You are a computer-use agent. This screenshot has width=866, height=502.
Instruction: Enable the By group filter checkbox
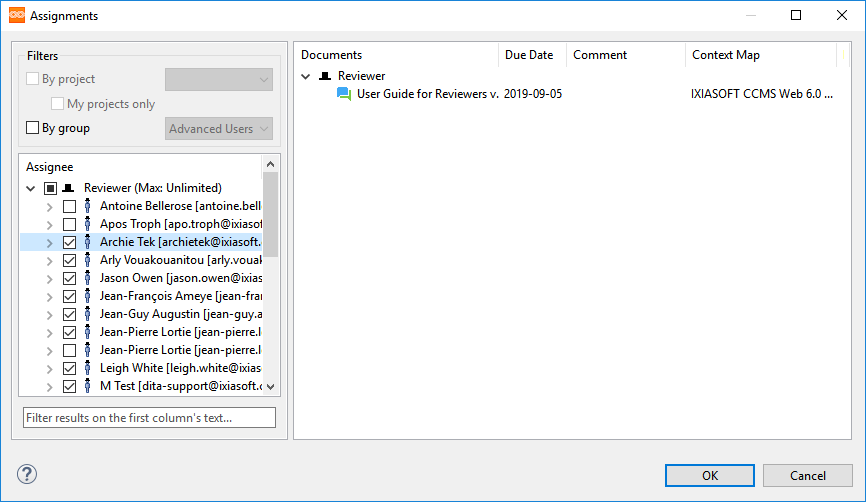[33, 128]
